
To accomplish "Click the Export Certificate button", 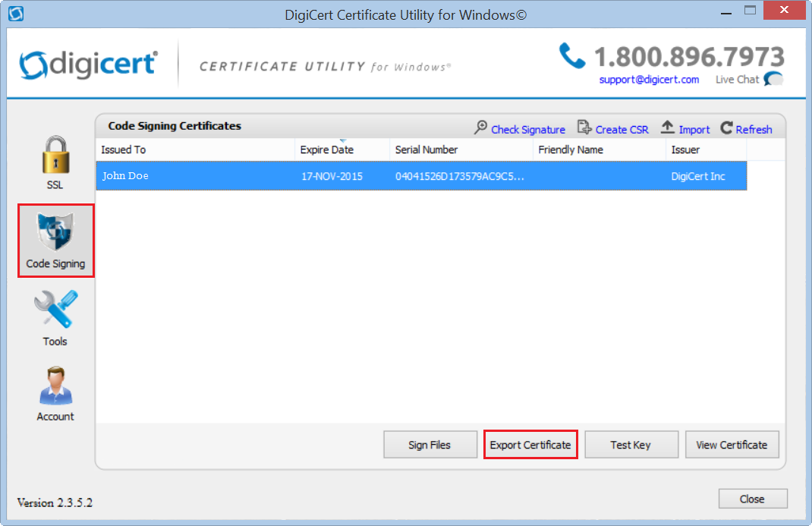I will [530, 445].
